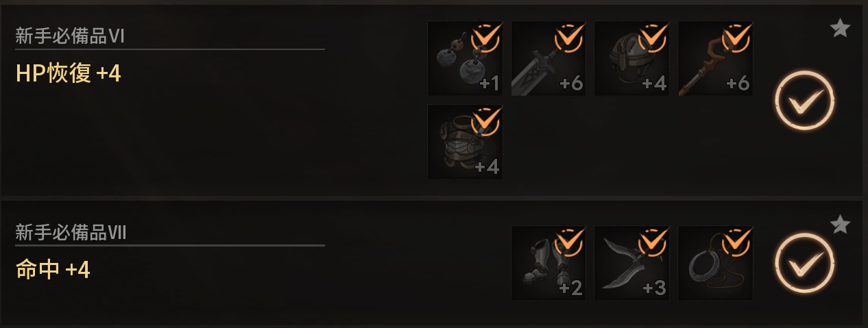
Task: Click the orange check badge on the greatsword
Action: click(568, 38)
